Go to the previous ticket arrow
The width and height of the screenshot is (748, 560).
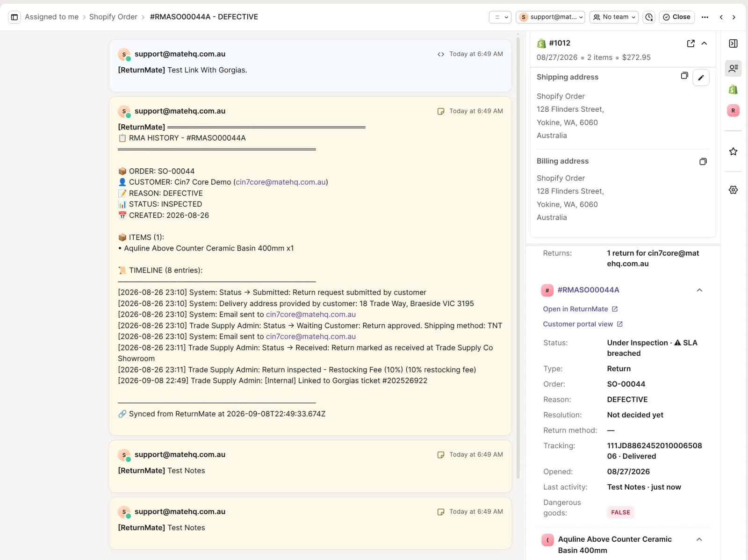click(x=721, y=17)
